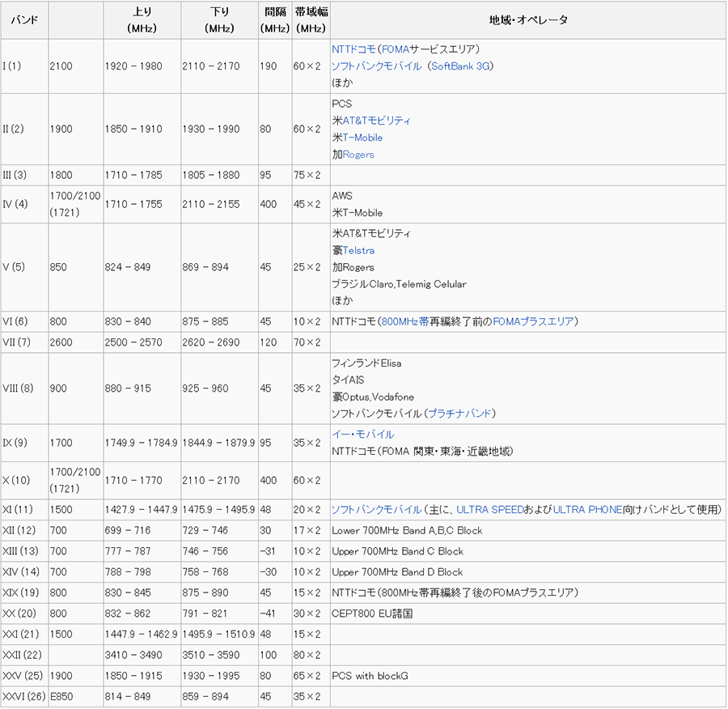Select the band label XXVI (26)
The width and height of the screenshot is (728, 709).
pos(24,697)
